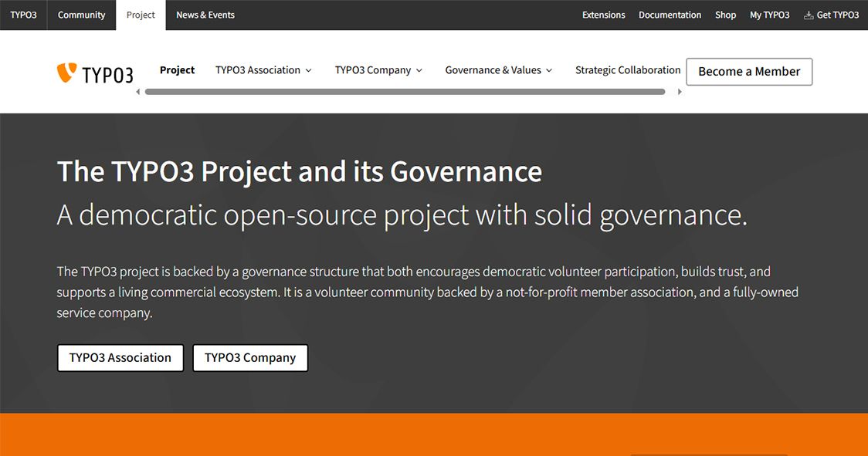Select Strategic Collaboration in the navigation
868x456 pixels.
click(628, 70)
